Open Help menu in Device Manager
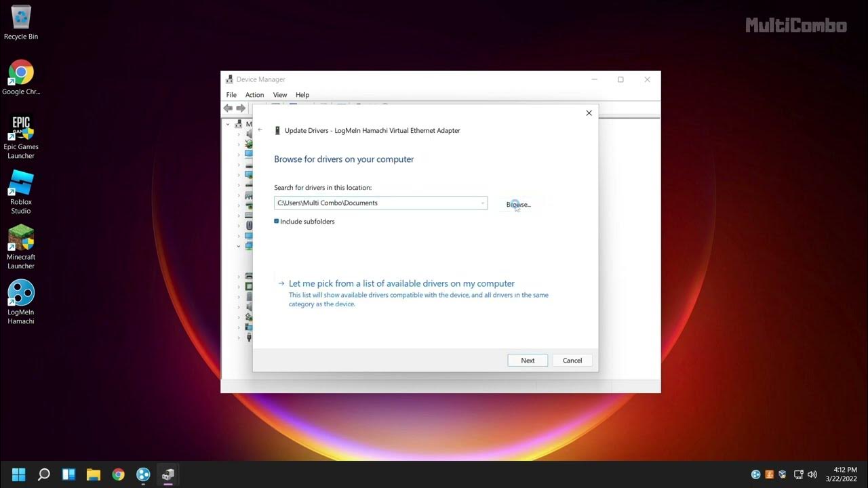Image resolution: width=868 pixels, height=488 pixels. pyautogui.click(x=302, y=95)
